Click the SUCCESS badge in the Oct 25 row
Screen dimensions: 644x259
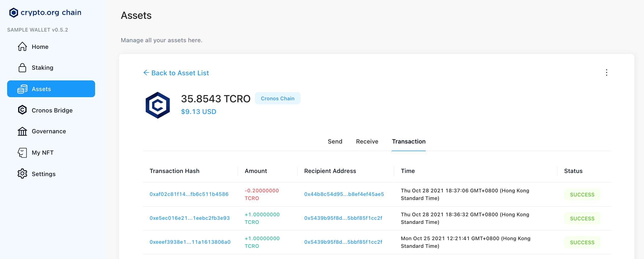(x=582, y=242)
